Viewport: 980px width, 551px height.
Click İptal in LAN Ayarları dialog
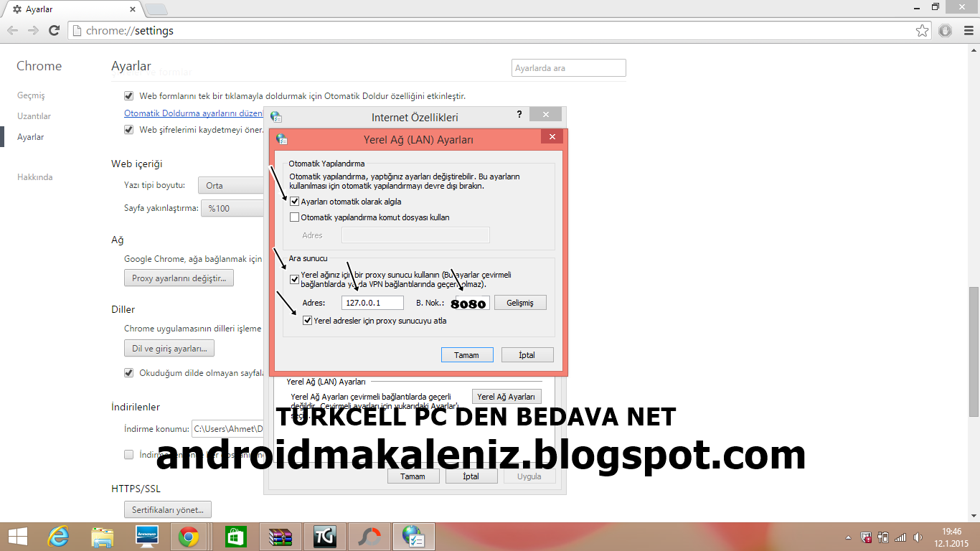pos(527,355)
